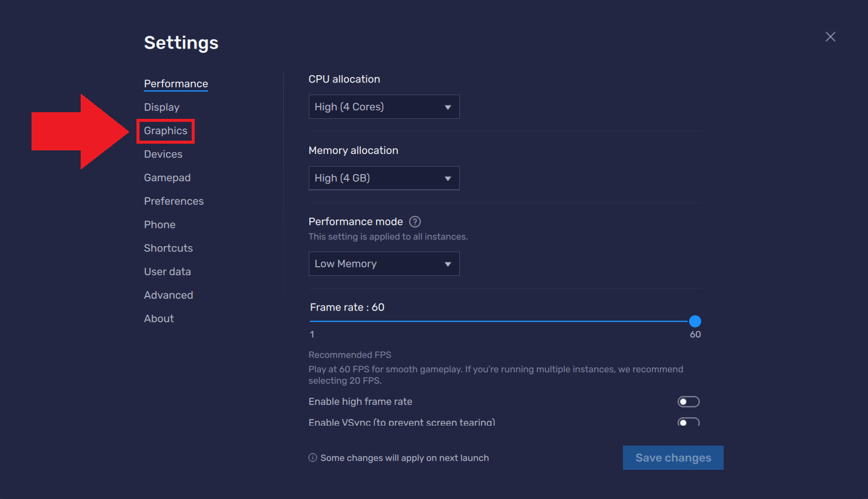Click the 'Memory allocation' label
Image resolution: width=868 pixels, height=499 pixels.
[354, 150]
